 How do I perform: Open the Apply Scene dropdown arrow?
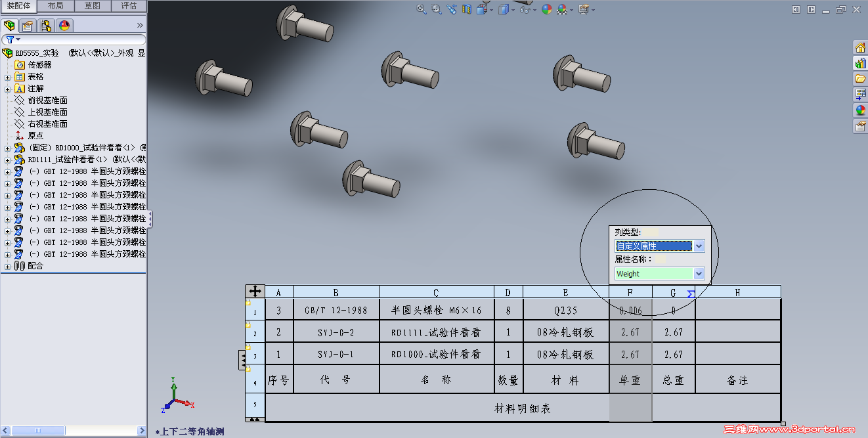click(x=572, y=10)
